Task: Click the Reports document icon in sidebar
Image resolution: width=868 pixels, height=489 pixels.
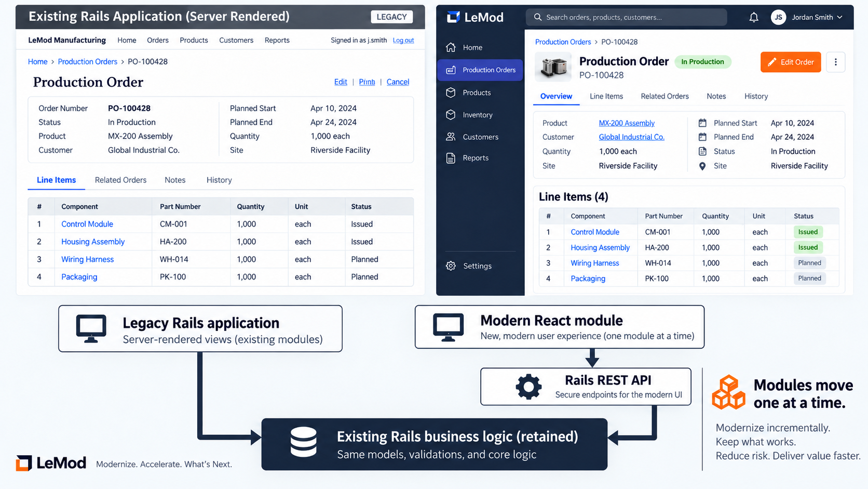Action: click(451, 158)
